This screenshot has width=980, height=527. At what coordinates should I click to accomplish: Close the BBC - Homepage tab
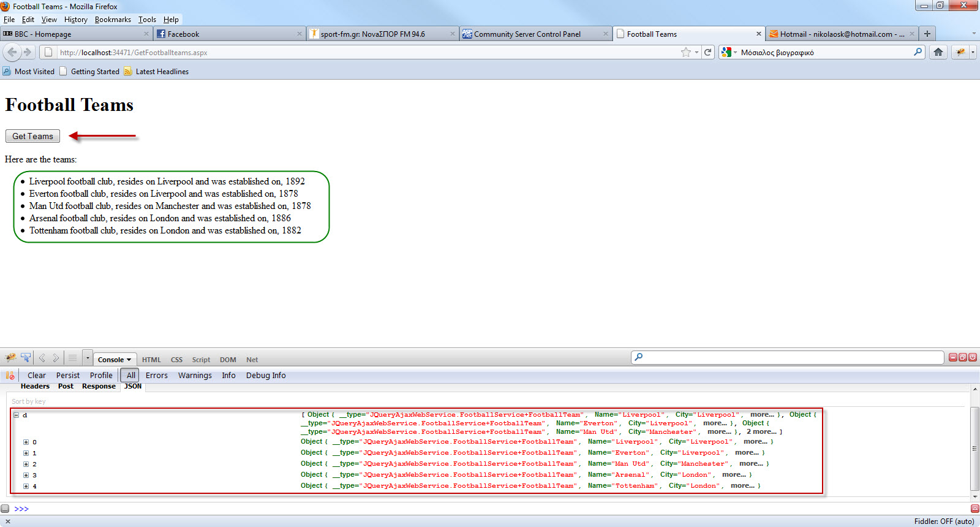tap(146, 34)
